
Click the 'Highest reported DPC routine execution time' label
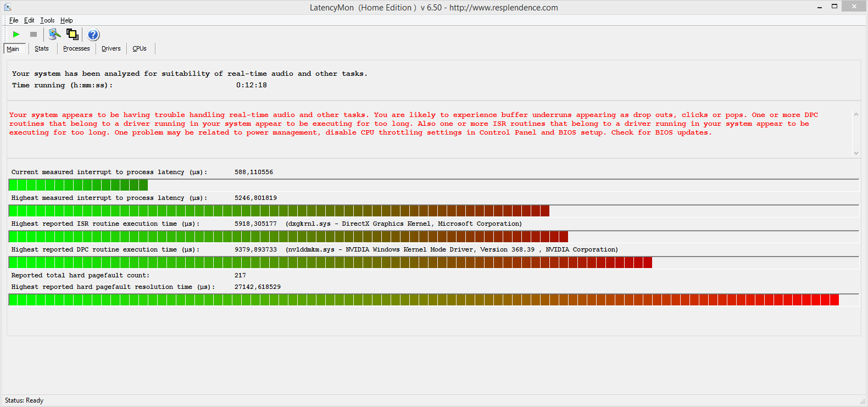point(105,249)
